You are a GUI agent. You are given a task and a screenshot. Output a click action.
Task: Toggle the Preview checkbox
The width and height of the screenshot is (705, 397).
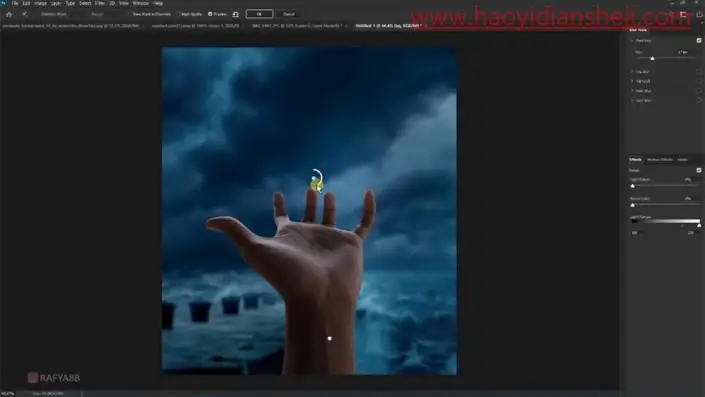[210, 14]
